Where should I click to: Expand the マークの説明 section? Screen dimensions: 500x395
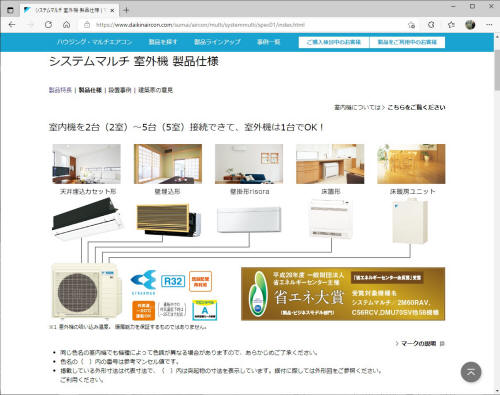pos(419,343)
